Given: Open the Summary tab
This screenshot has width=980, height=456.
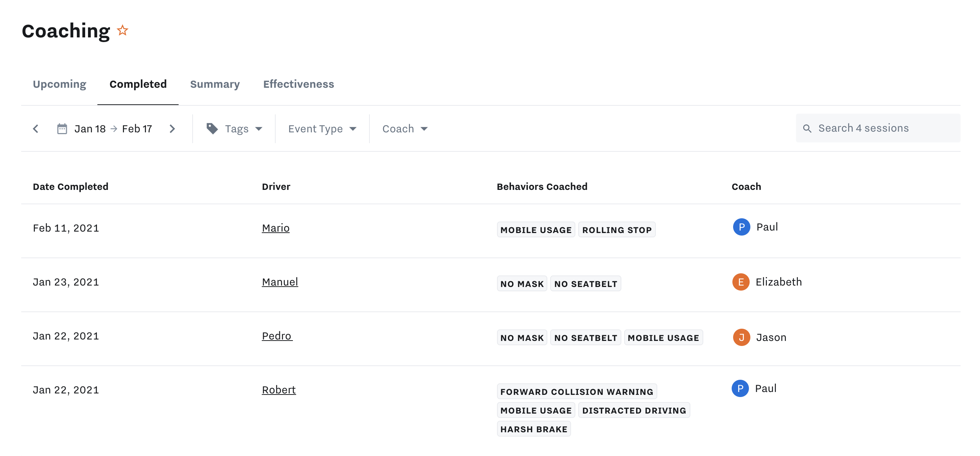Looking at the screenshot, I should (215, 84).
